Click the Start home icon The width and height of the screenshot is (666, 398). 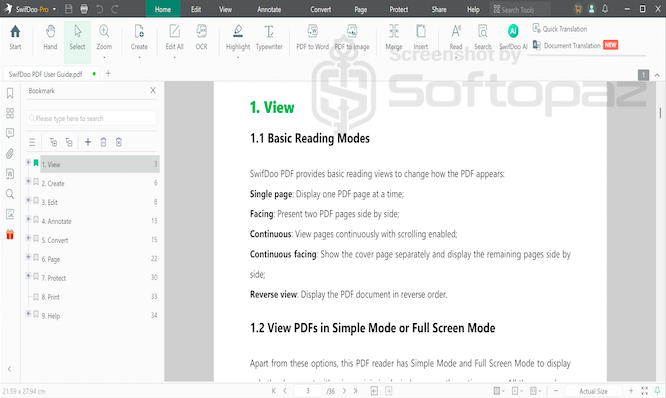(15, 31)
